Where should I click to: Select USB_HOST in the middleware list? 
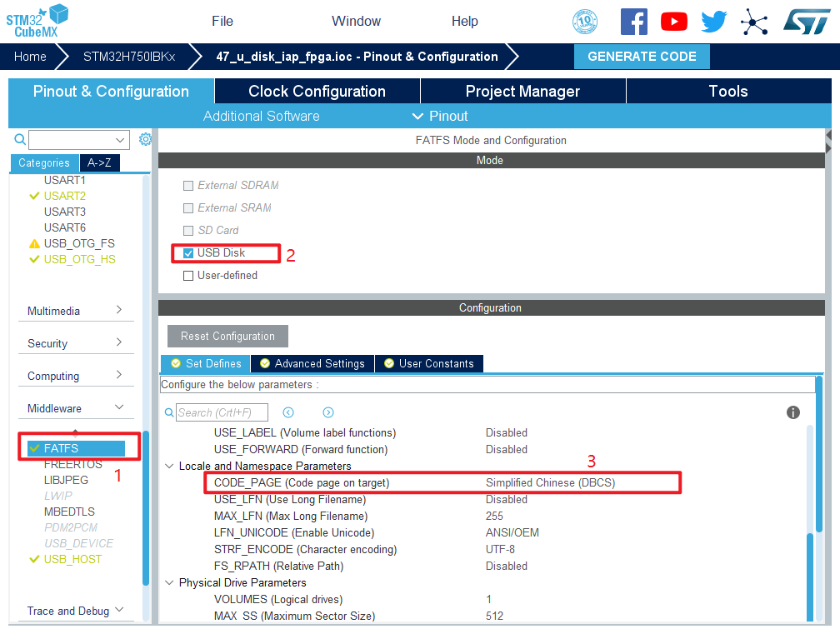(72, 559)
